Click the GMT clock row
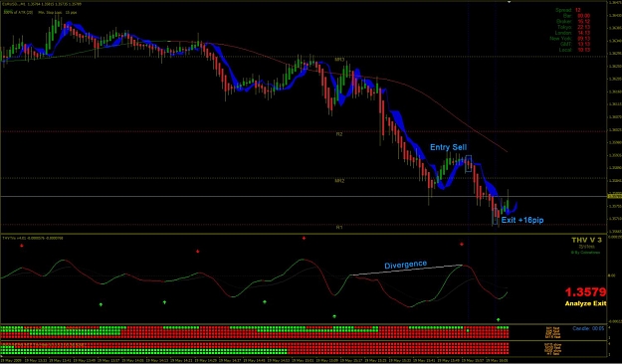The height and width of the screenshot is (364, 622). [x=576, y=44]
